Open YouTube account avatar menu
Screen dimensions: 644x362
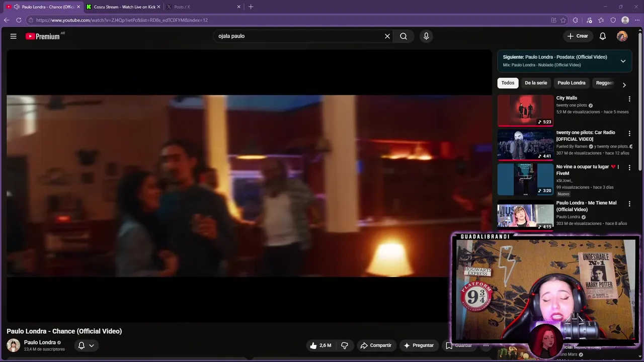(622, 36)
